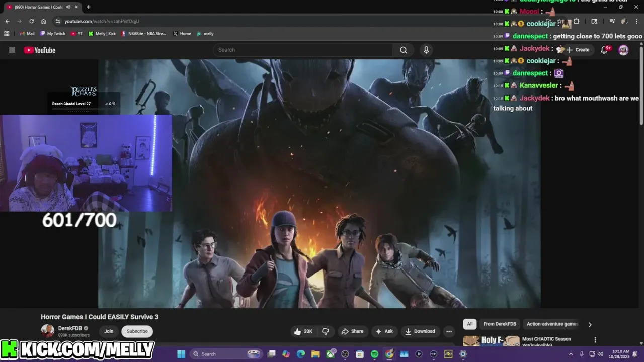Open the YouTube account avatar menu
644x362 pixels.
pos(623,50)
